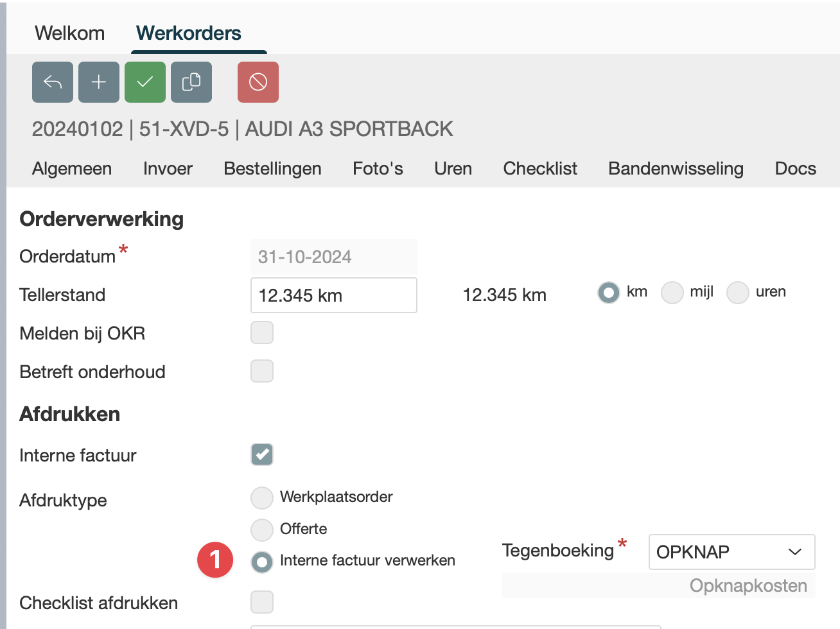The image size is (840, 629).
Task: Select the uren unit option
Action: 737,293
